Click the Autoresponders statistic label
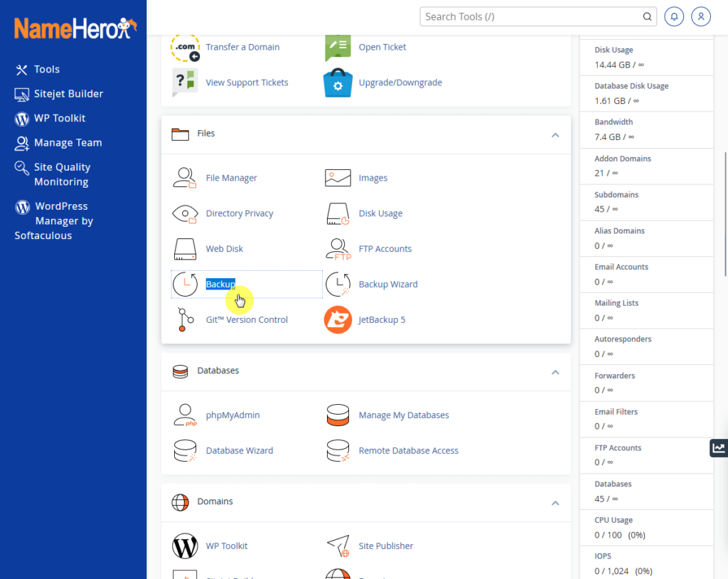728x579 pixels. (623, 339)
